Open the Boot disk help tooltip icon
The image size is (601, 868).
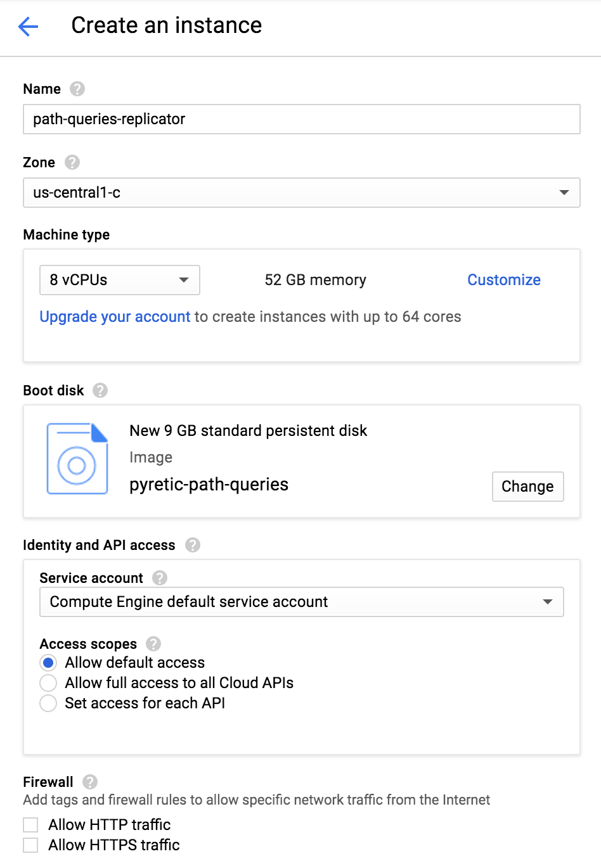[x=100, y=390]
